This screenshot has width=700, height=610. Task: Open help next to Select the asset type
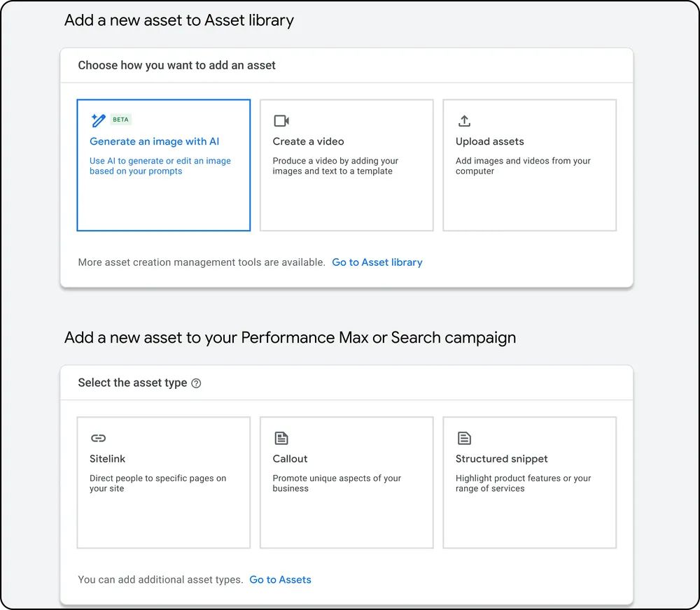pos(196,383)
